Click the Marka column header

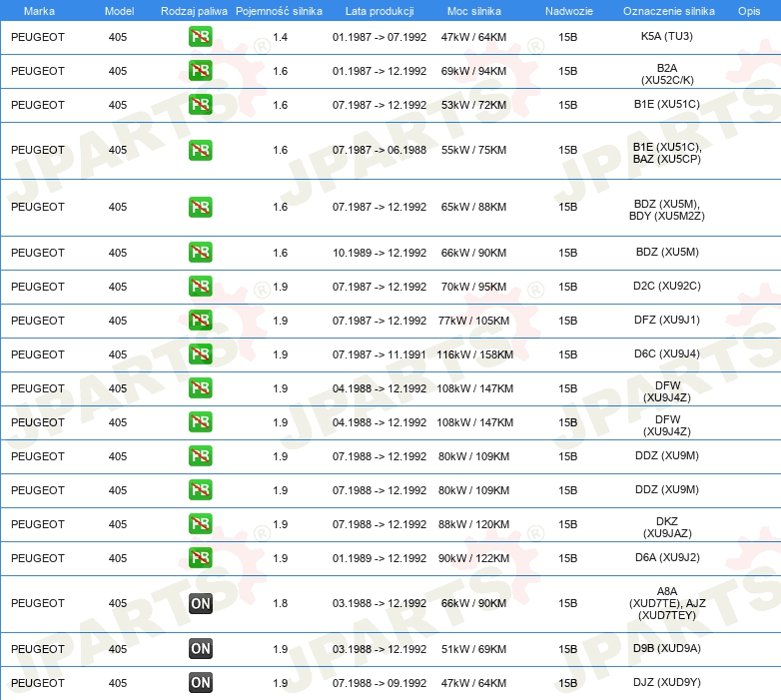coord(39,10)
